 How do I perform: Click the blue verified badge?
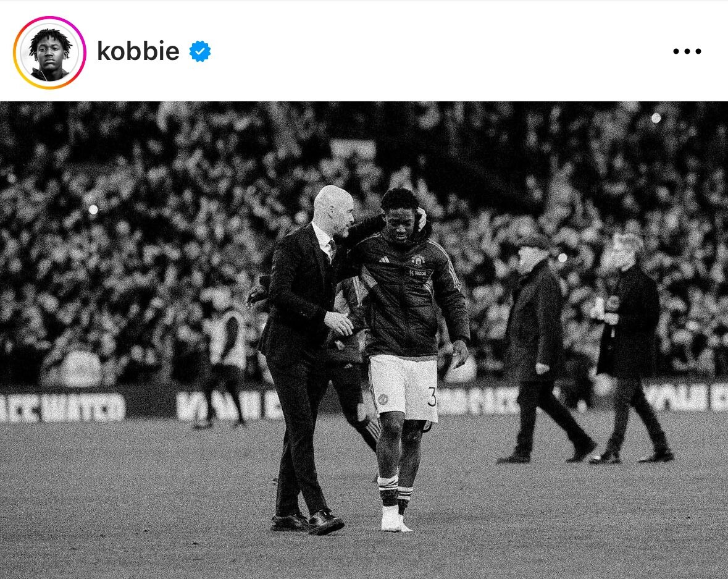coord(200,51)
